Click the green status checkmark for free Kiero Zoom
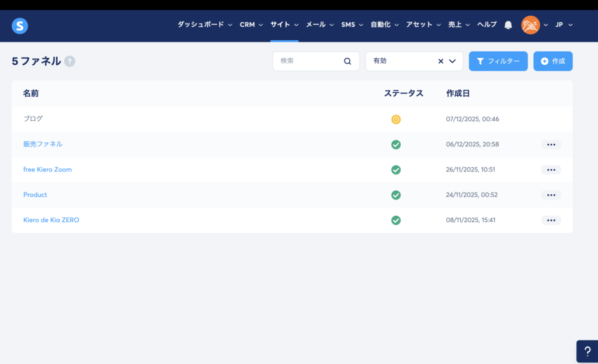This screenshot has height=364, width=598. pos(396,170)
